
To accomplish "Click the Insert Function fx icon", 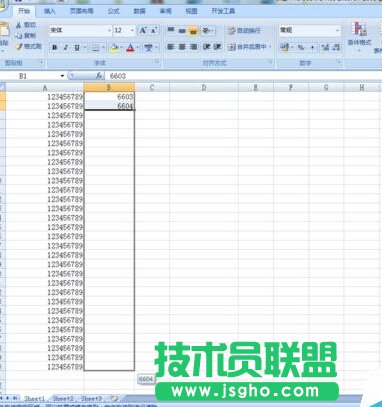I will (99, 76).
